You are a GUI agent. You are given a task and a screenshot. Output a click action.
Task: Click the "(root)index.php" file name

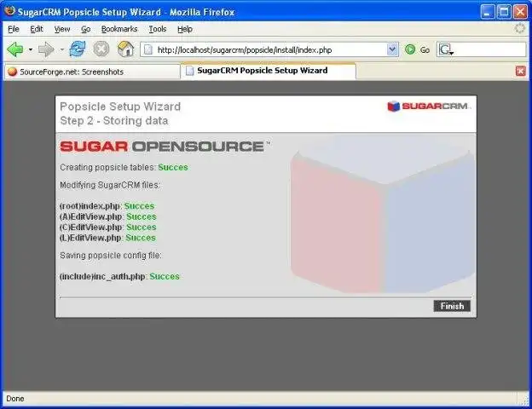click(x=90, y=206)
